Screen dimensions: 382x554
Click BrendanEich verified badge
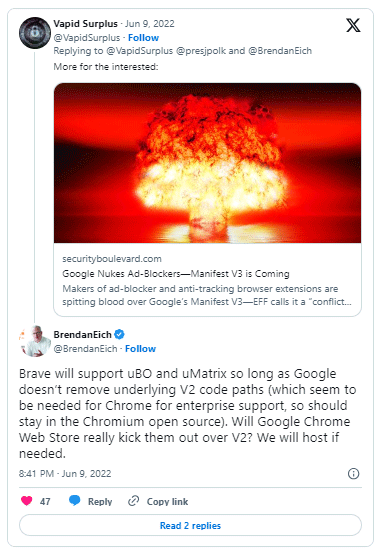[x=119, y=334]
